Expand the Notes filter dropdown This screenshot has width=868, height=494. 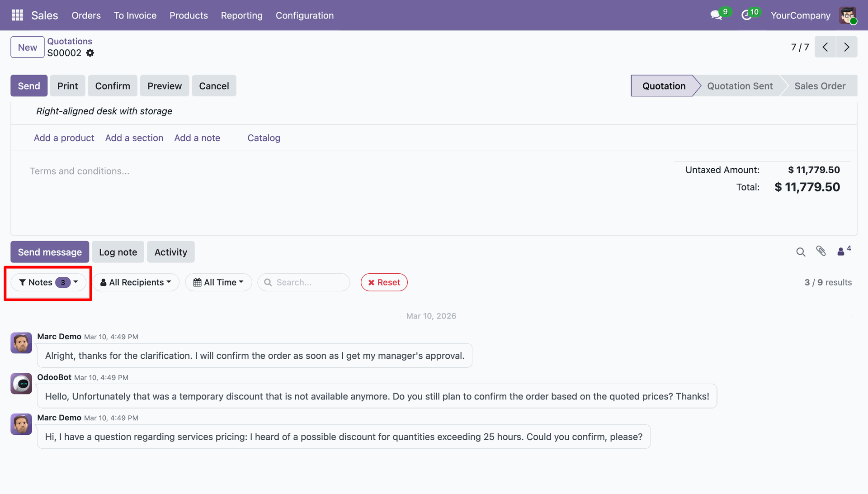click(x=48, y=282)
